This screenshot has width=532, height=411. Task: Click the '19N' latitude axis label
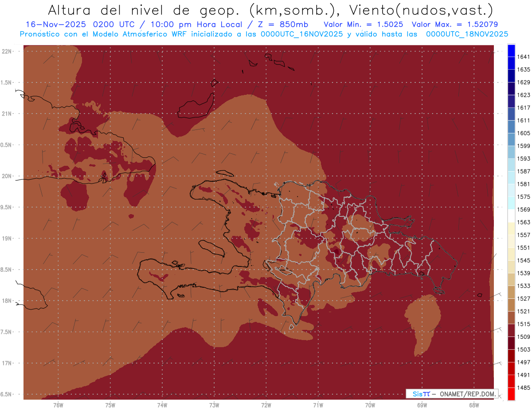8,239
